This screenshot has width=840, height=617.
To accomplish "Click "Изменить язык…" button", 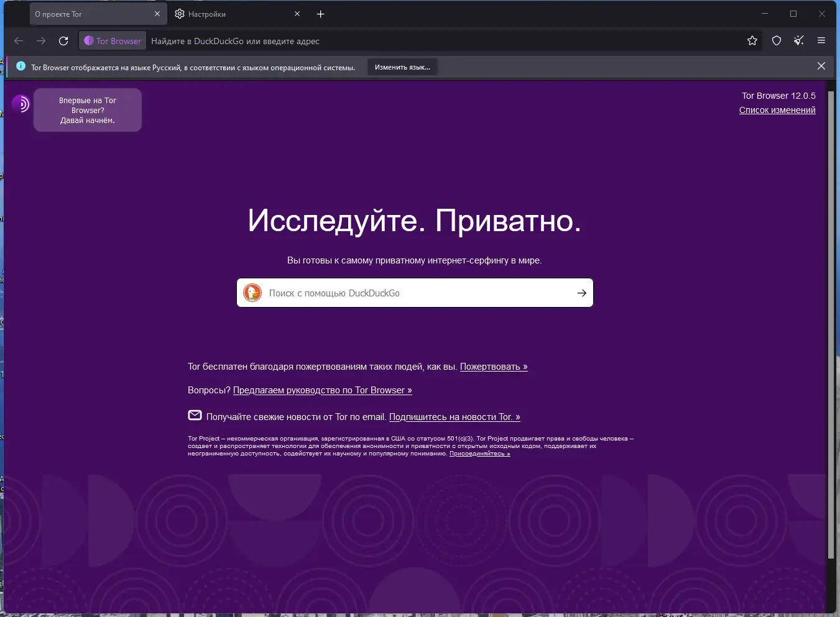I will pos(402,67).
